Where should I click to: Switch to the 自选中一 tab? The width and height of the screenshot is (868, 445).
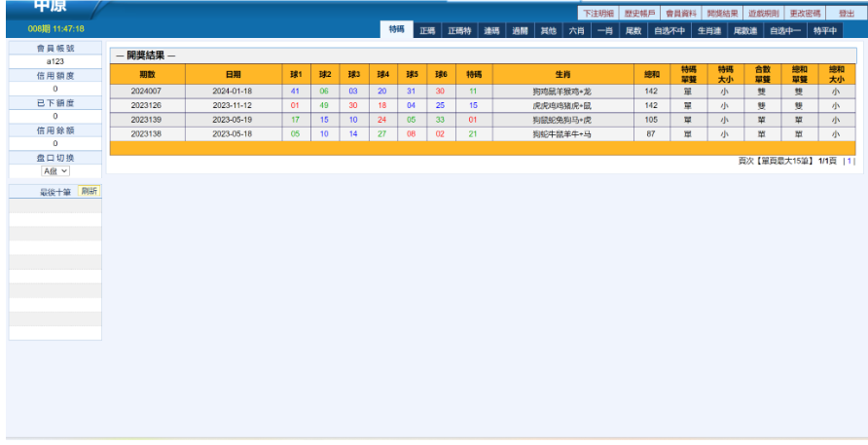[x=785, y=31]
